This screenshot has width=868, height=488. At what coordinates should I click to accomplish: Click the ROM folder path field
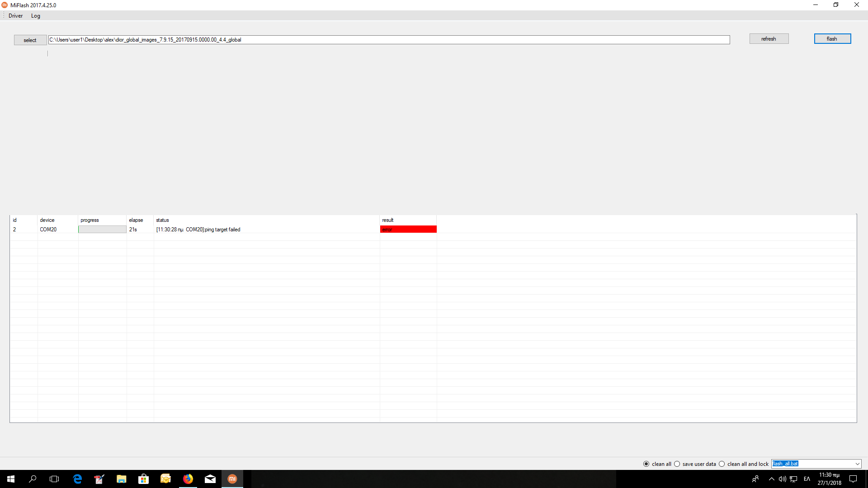click(389, 40)
